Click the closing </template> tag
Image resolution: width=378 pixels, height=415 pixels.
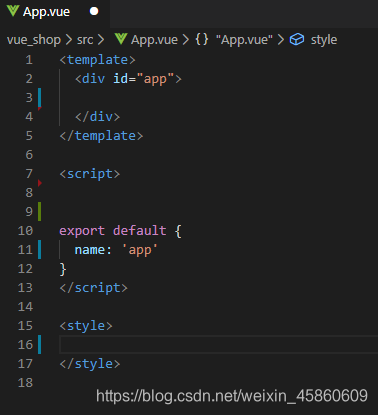point(101,136)
